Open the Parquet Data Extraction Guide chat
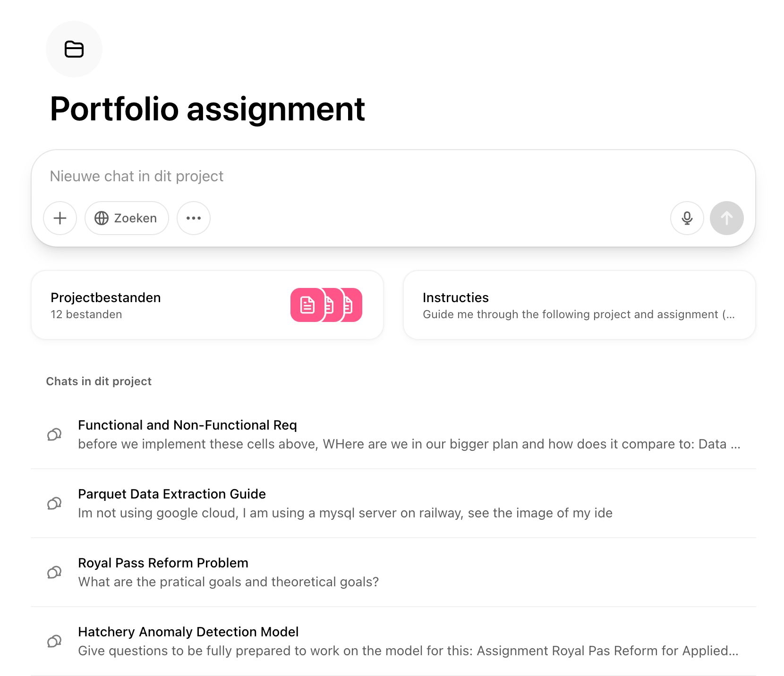Screen dimensions: 784x676 [172, 494]
